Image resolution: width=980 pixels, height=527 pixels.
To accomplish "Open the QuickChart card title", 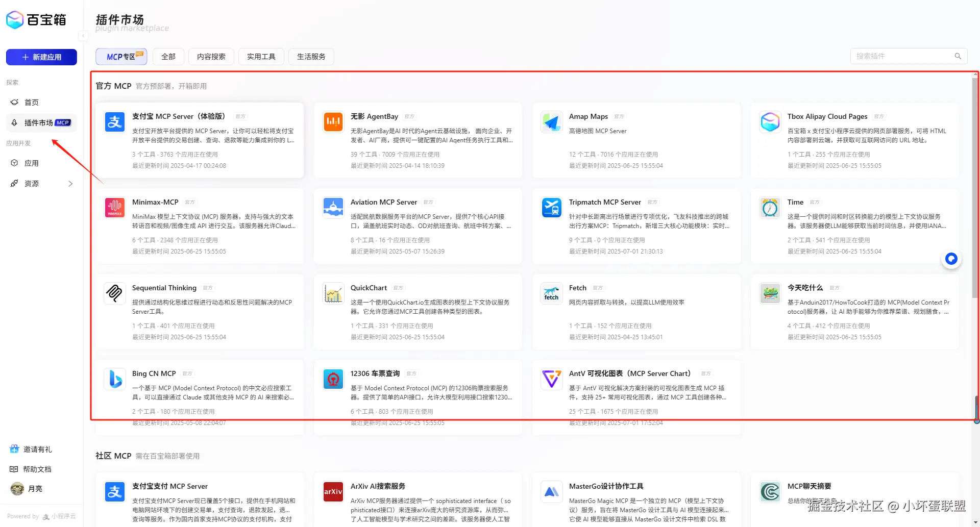I will (x=369, y=288).
